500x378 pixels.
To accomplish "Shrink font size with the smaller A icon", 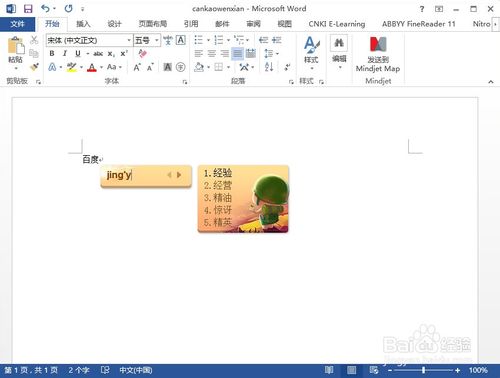I will 150,67.
